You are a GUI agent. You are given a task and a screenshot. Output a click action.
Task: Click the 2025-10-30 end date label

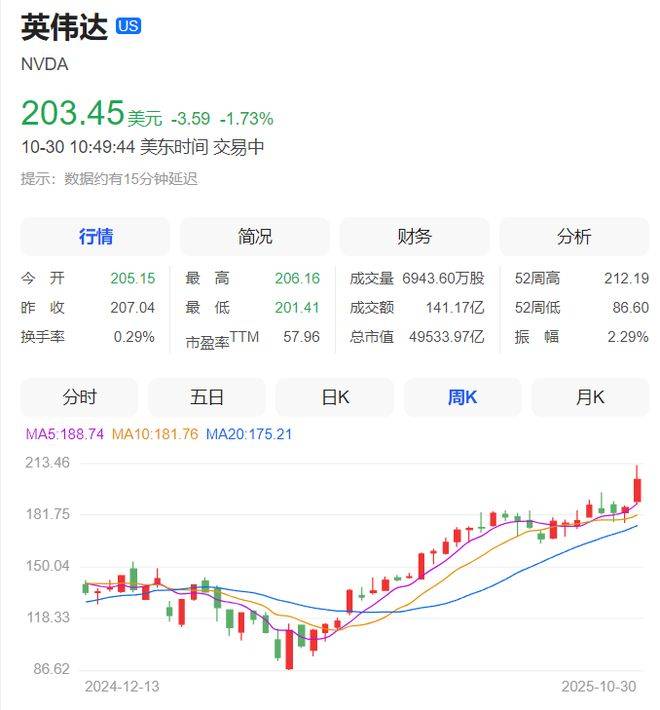pos(597,687)
